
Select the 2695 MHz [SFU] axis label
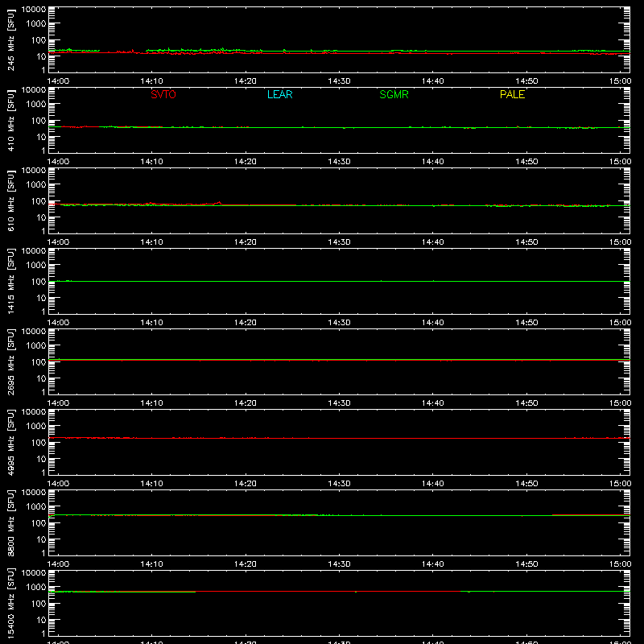point(10,361)
